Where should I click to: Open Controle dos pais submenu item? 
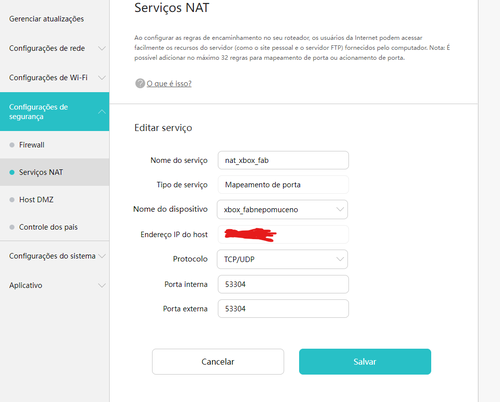[x=48, y=227]
